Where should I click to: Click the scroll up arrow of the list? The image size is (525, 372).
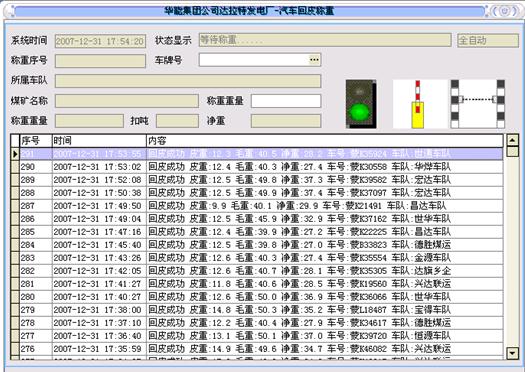point(513,140)
